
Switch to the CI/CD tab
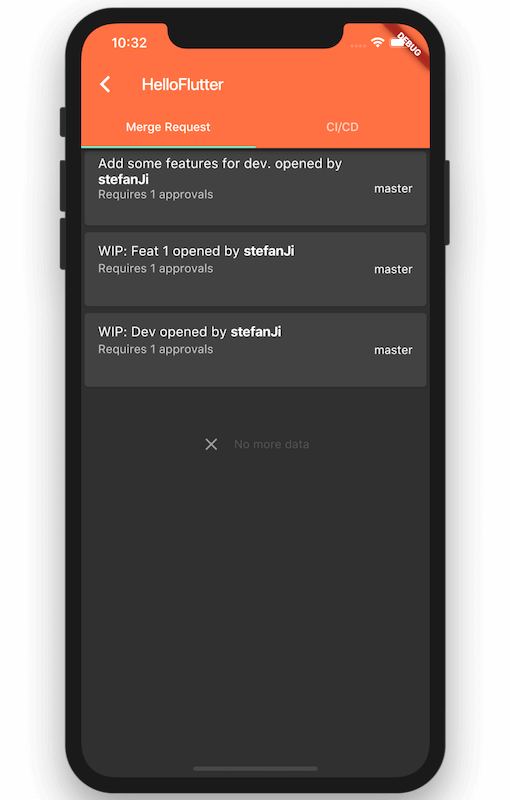[342, 127]
